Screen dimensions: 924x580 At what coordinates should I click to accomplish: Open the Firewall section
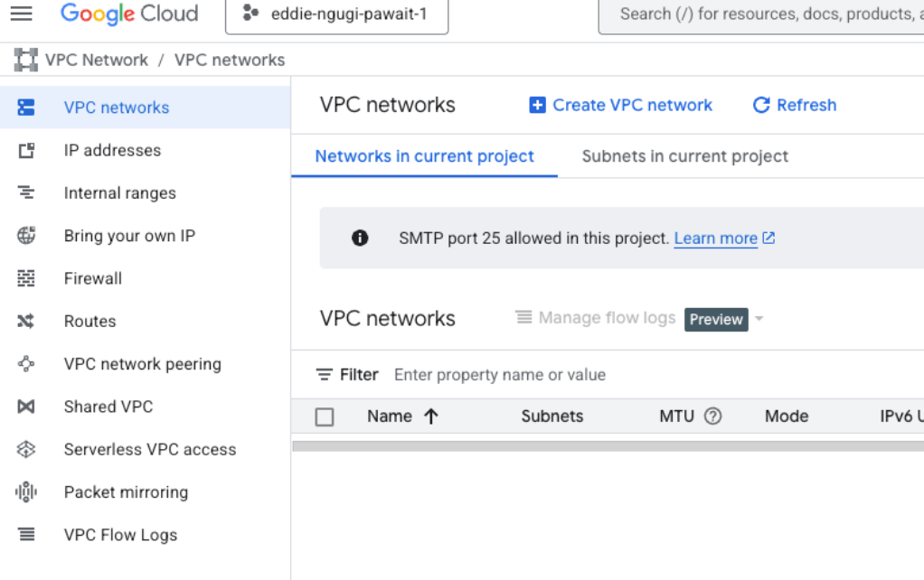pos(92,278)
